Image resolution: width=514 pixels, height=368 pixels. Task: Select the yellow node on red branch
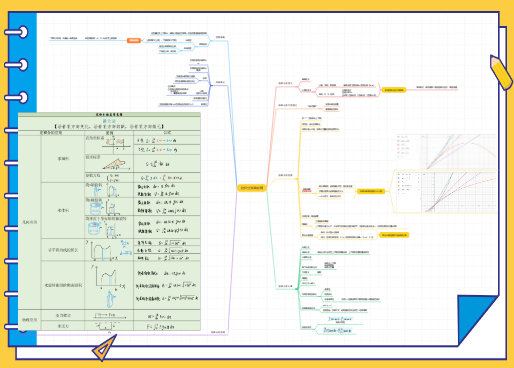click(394, 90)
